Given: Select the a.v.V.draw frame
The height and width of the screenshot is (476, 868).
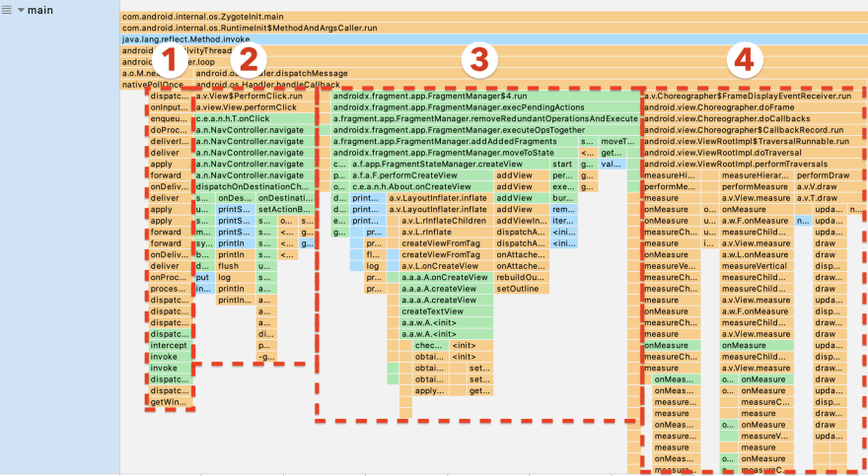Looking at the screenshot, I should (x=829, y=186).
